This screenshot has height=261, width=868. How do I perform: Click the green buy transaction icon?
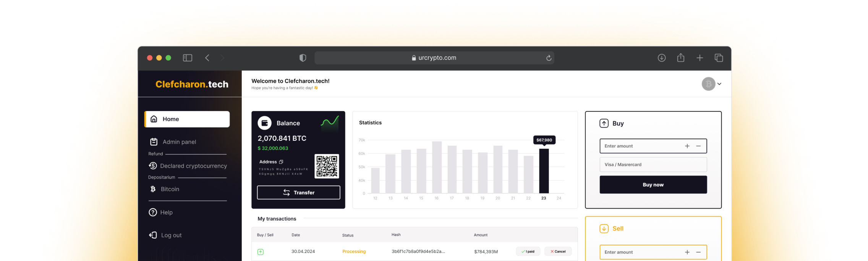point(261,252)
